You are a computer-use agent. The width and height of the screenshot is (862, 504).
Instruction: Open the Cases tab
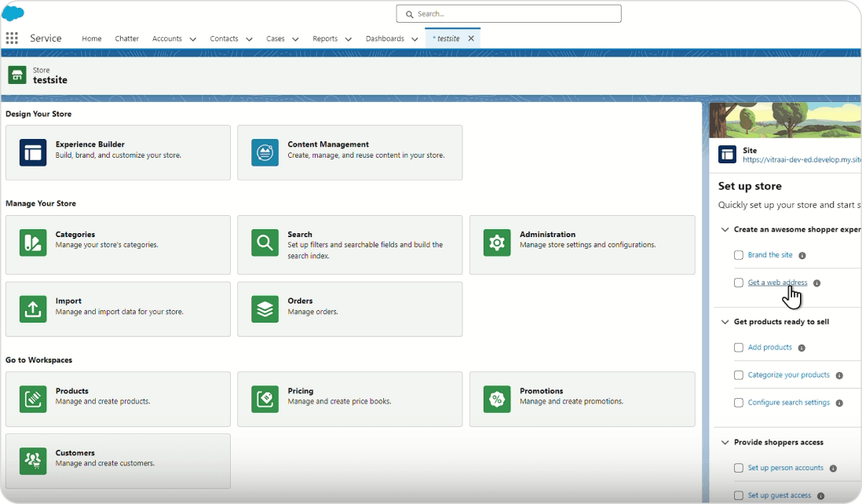point(276,38)
